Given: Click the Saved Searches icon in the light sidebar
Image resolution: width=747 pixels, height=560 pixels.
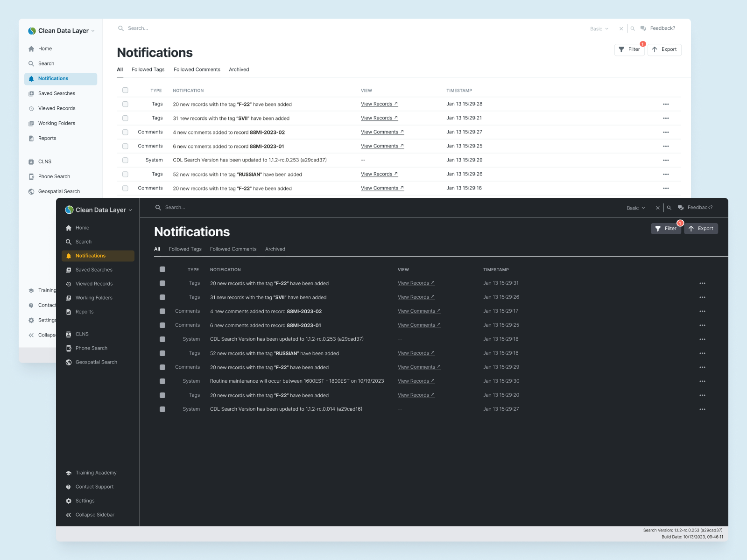Looking at the screenshot, I should 31,93.
